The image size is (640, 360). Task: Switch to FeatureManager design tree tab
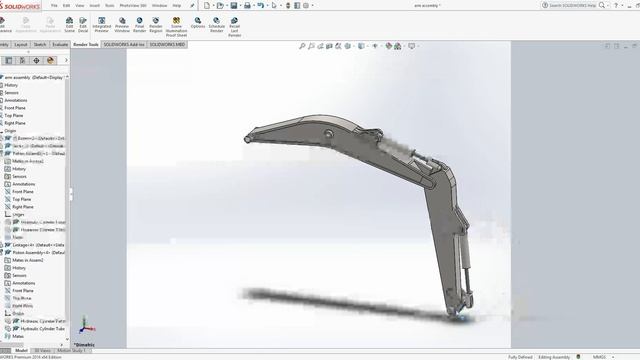9,60
